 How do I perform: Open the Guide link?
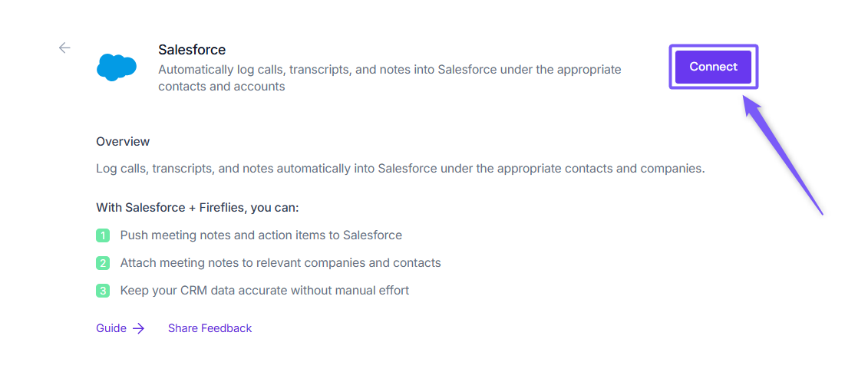click(111, 328)
